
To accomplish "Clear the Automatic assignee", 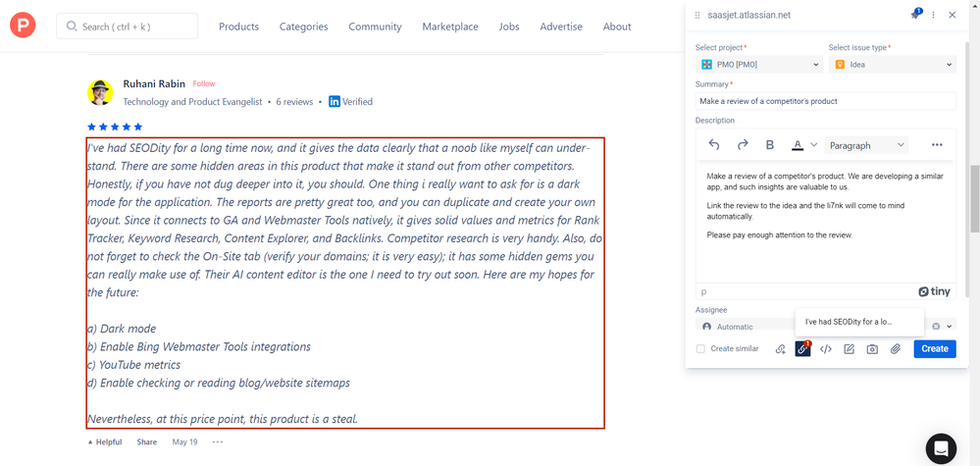I will click(x=936, y=326).
